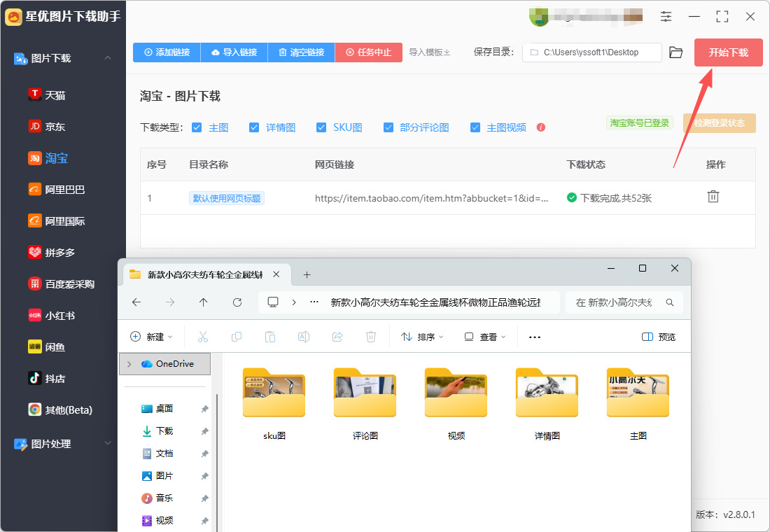Toggle the Explorer preview pane (预览)
The width and height of the screenshot is (770, 532).
point(659,337)
